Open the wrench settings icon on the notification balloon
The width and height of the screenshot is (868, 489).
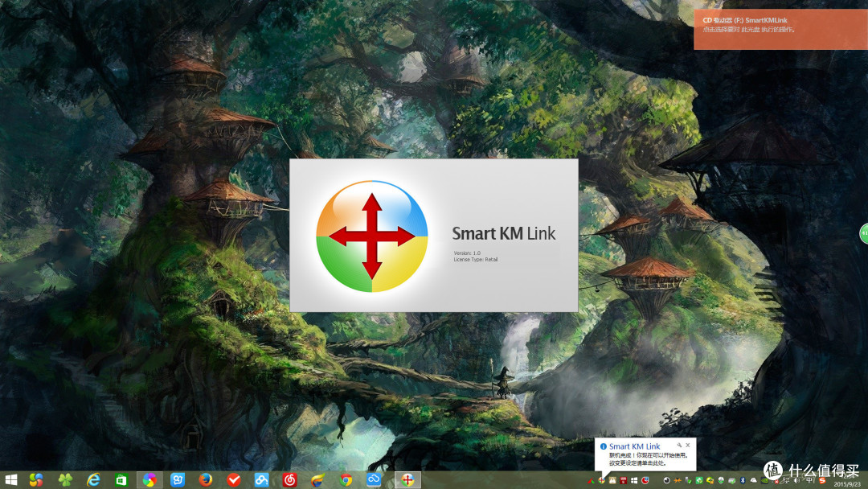pos(678,445)
